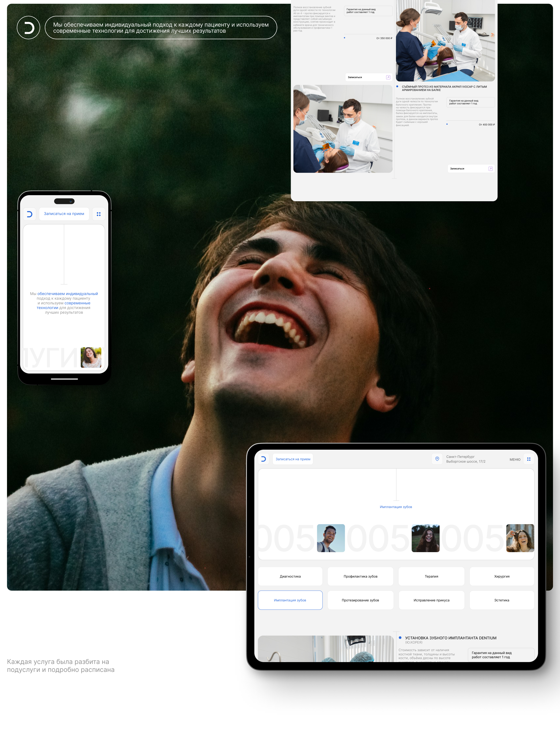
Task: Click the МЕНЮ label on tablet
Action: 514,460
